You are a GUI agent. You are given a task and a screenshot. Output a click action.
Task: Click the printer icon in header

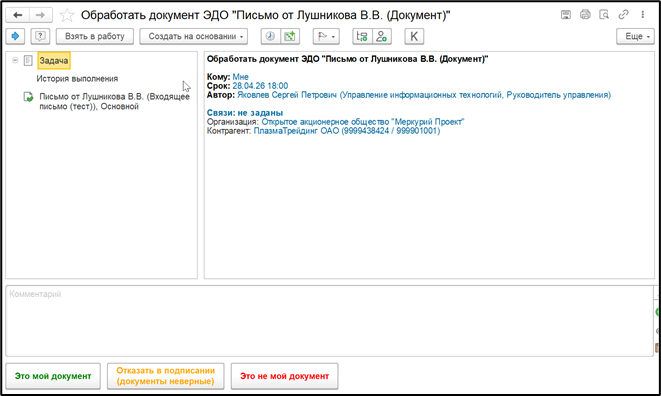[x=585, y=15]
